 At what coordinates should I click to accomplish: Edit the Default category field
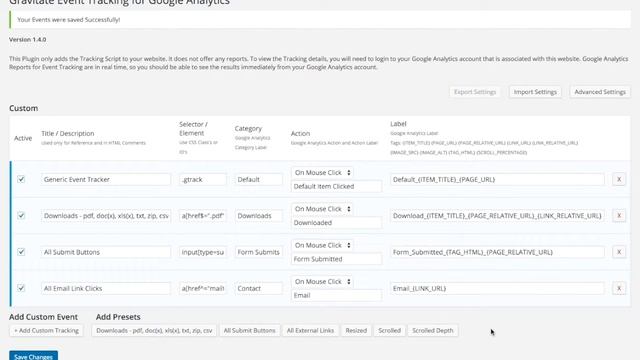pyautogui.click(x=258, y=179)
